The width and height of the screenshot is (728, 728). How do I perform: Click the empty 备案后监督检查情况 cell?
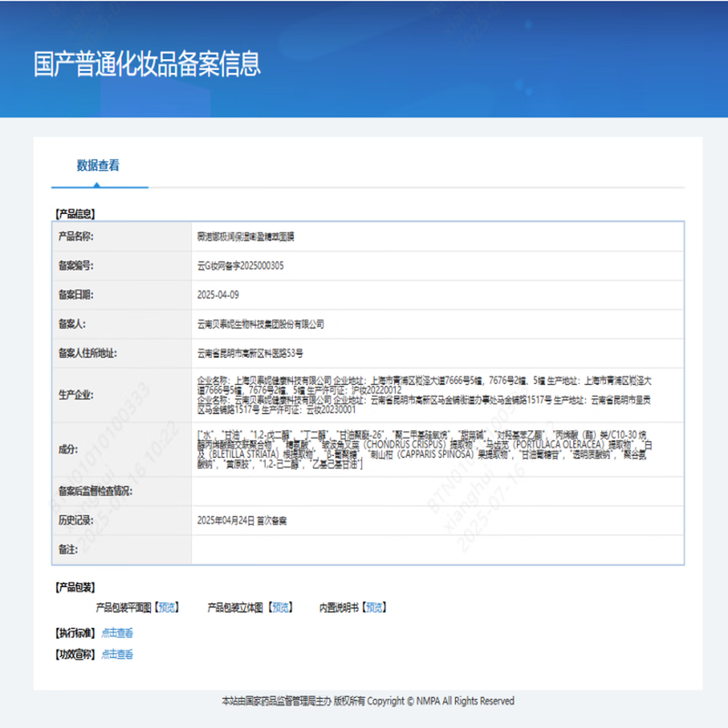[437, 491]
